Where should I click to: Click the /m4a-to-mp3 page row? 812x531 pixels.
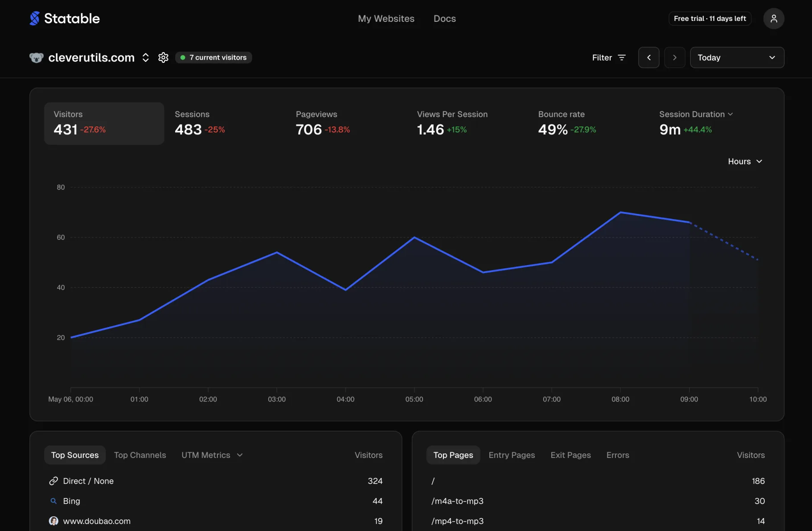[598, 501]
